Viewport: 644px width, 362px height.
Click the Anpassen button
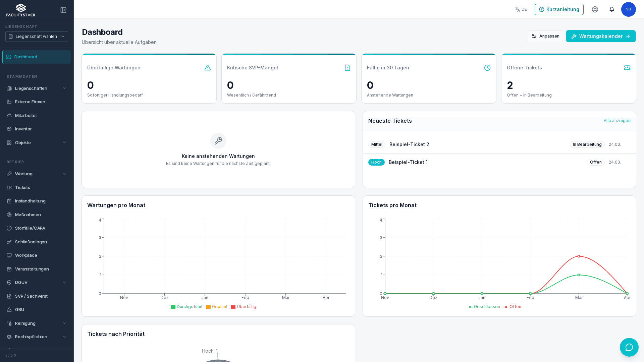(x=545, y=36)
